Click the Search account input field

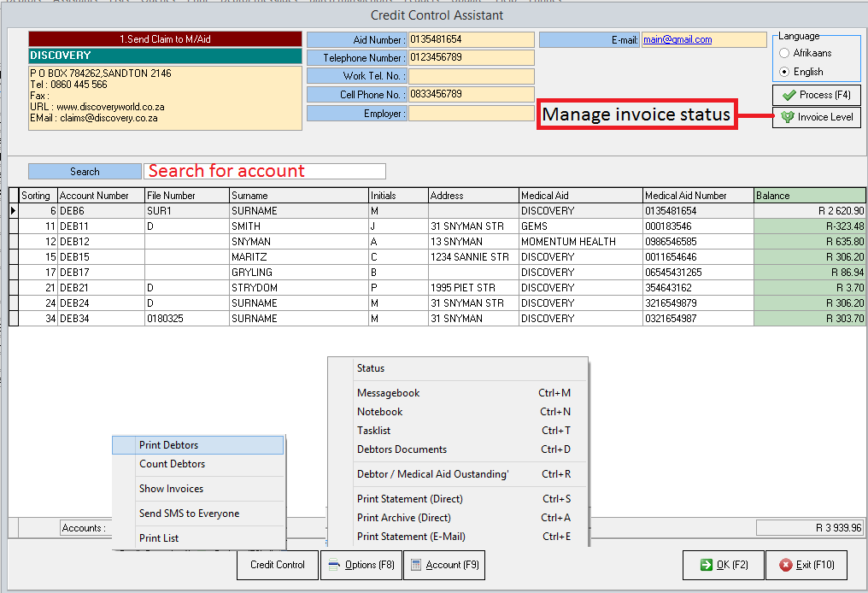click(x=265, y=171)
